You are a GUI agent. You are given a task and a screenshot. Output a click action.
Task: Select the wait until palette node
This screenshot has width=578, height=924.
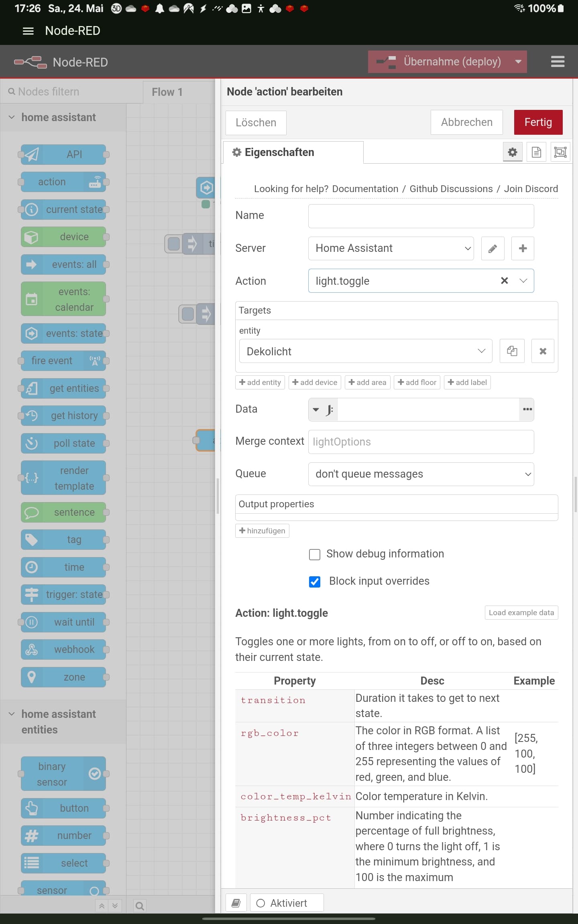click(x=63, y=622)
